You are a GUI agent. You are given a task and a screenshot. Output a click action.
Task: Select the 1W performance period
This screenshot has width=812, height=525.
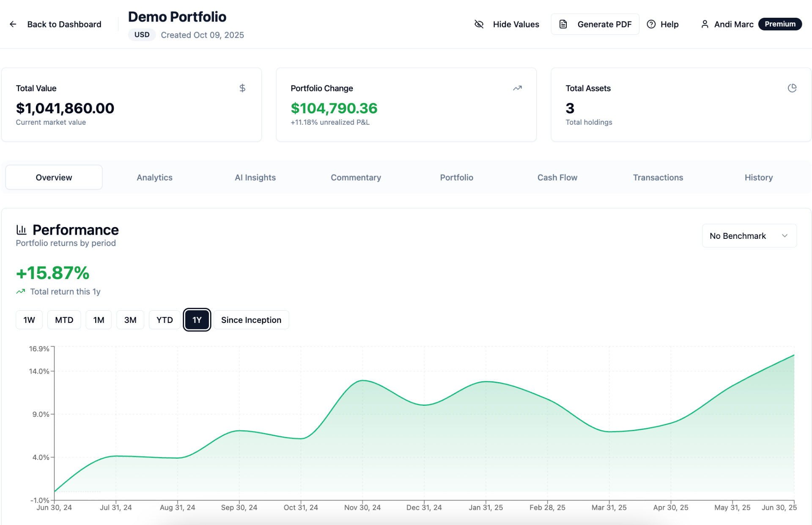[x=29, y=320]
